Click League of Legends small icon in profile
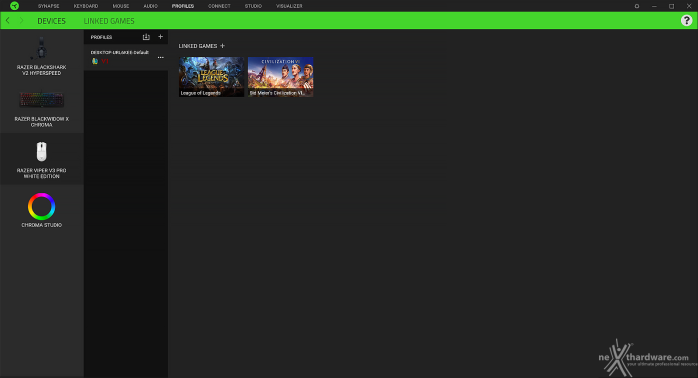Viewport: 698px width, 378px height. pos(95,61)
